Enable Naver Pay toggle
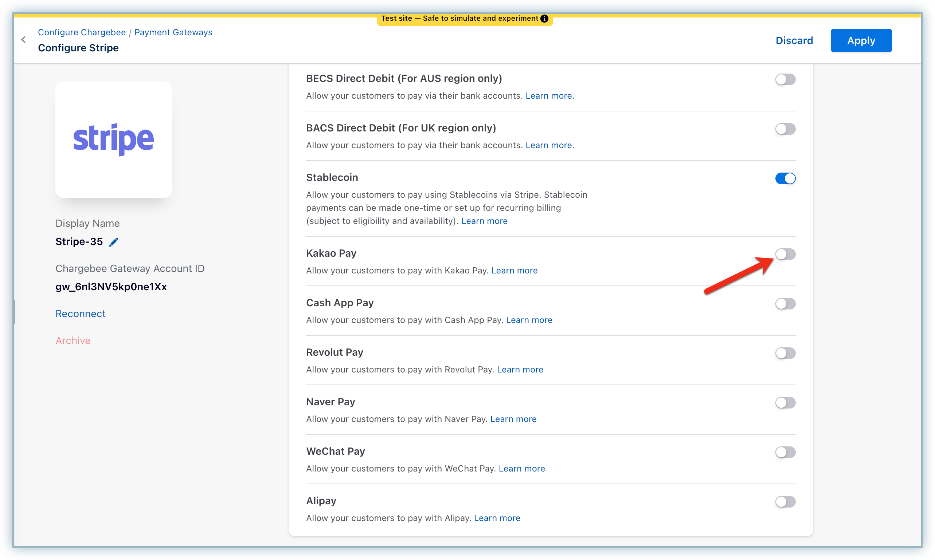 click(x=785, y=402)
